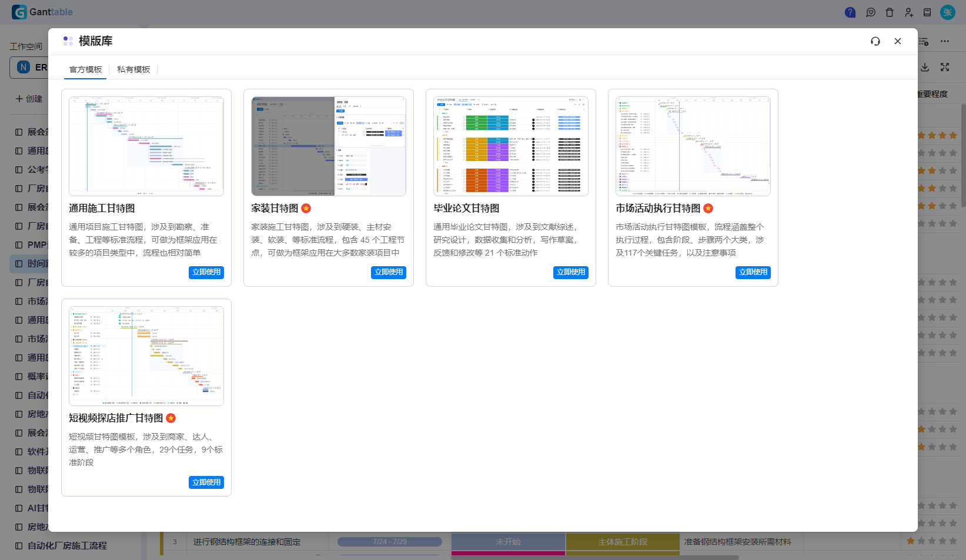Use the 短视频探店推广甘特图 template via 立即使用
This screenshot has height=560, width=966.
(206, 482)
